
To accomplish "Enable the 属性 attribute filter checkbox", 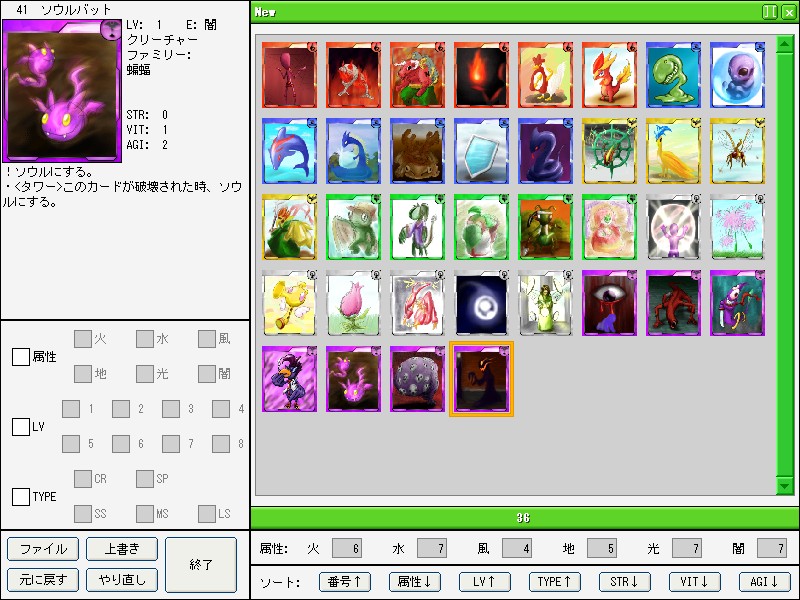I will (x=20, y=357).
